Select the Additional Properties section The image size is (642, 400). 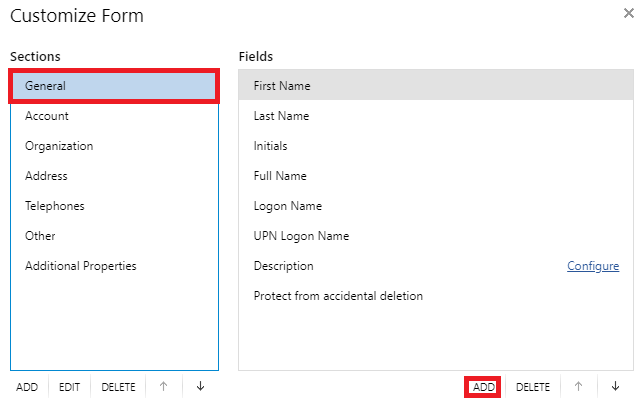114,266
